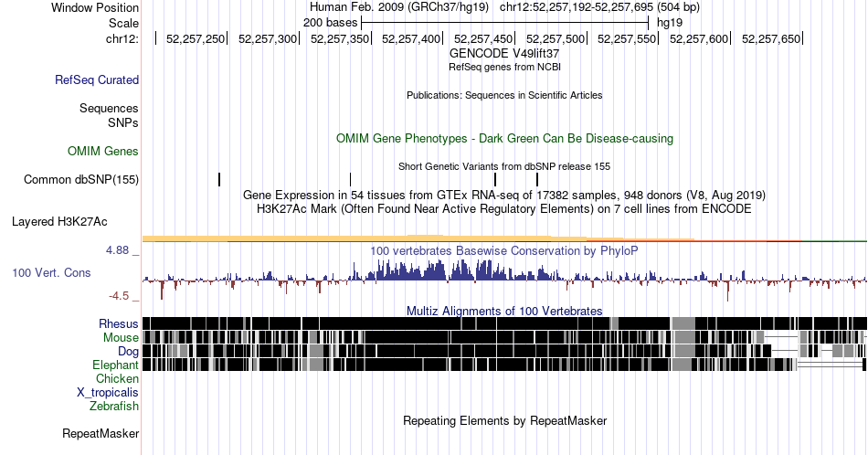This screenshot has height=455, width=868.
Task: Click the Layered H3K27Ac track label
Action: point(59,221)
